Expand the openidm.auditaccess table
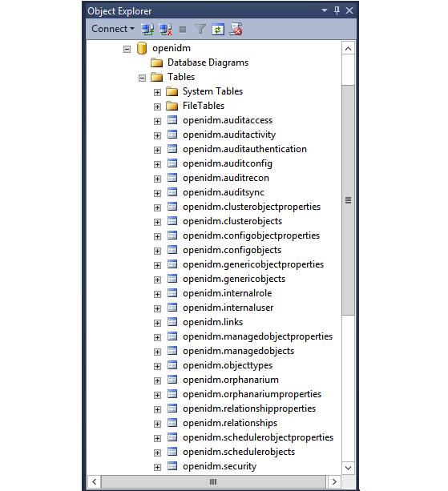The image size is (448, 491). [x=157, y=121]
